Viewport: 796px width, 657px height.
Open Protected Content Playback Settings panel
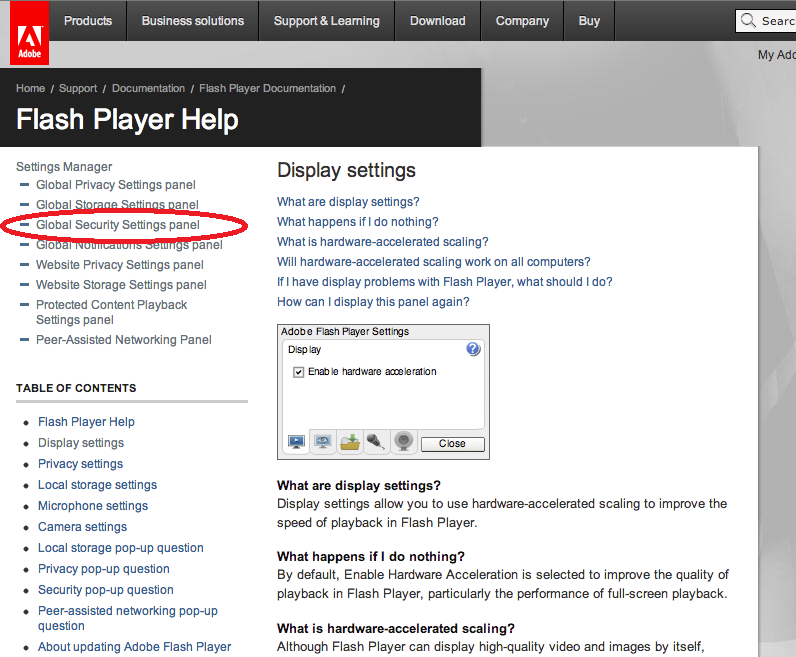tap(112, 312)
